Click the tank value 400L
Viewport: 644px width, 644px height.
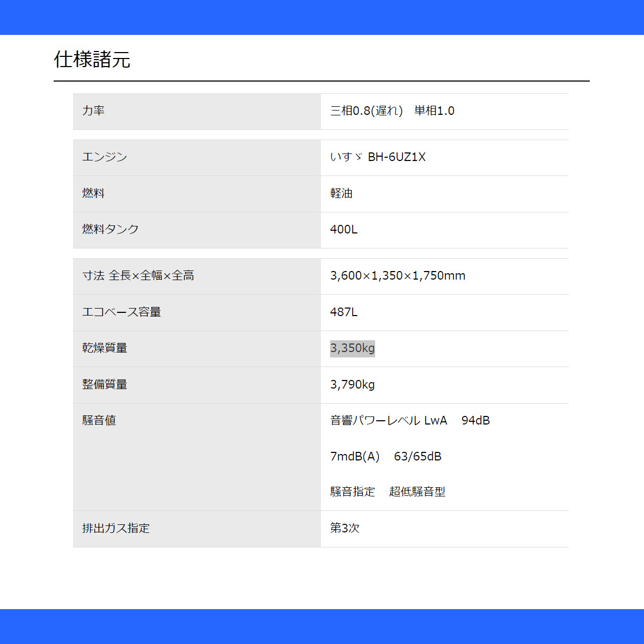344,229
